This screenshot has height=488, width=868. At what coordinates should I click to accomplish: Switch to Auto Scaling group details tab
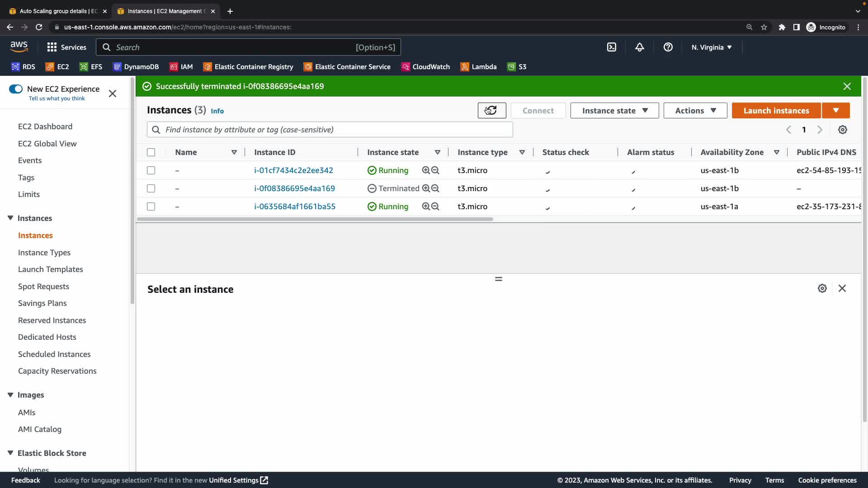tap(54, 11)
